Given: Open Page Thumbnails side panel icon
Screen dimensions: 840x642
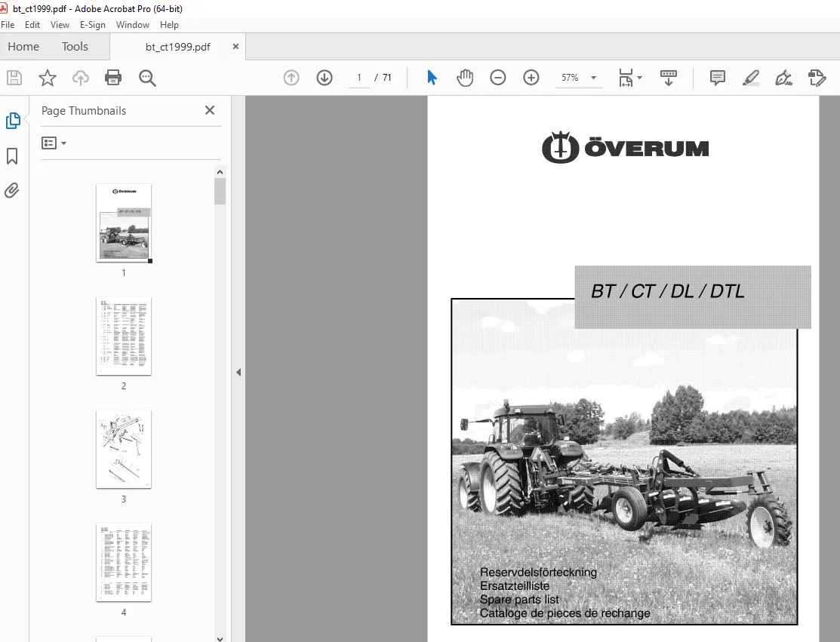Looking at the screenshot, I should click(x=13, y=121).
